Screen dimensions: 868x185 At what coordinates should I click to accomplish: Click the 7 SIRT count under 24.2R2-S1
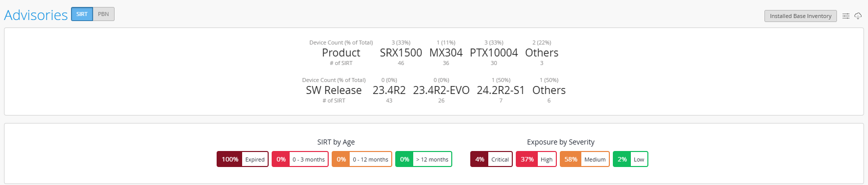point(501,100)
